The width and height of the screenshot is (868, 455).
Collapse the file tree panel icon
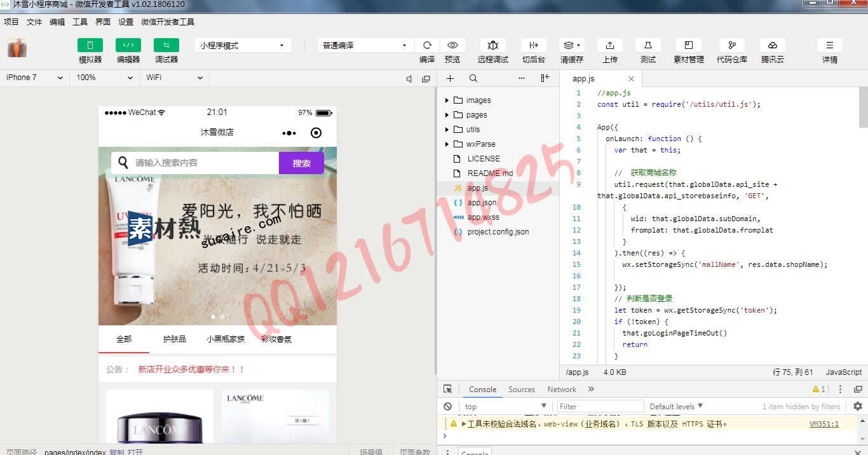545,78
